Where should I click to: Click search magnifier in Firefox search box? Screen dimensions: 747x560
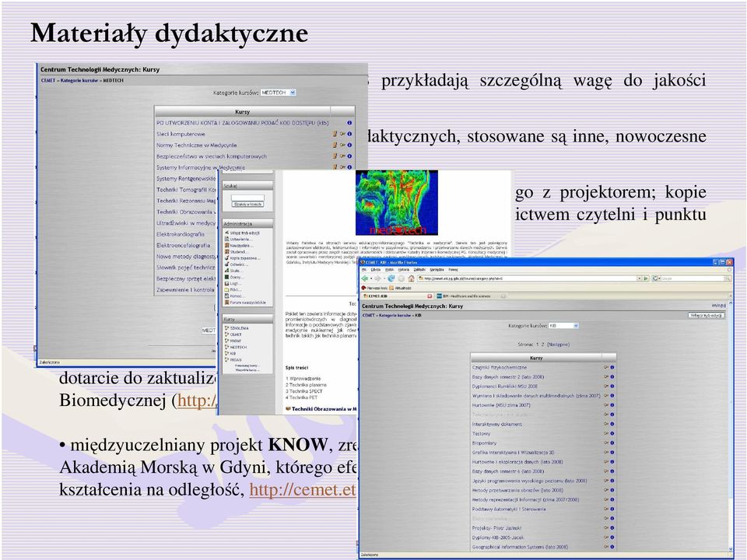(x=728, y=278)
